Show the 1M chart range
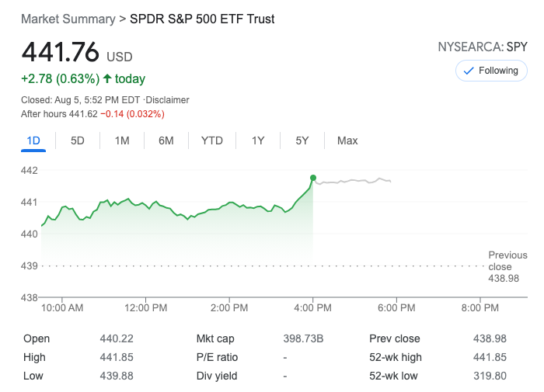This screenshot has height=392, width=544. (122, 140)
